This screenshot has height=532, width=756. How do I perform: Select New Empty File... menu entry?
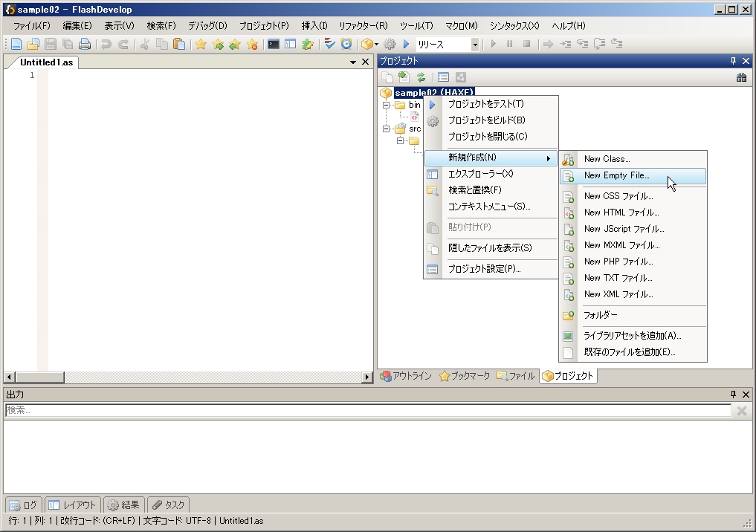633,176
